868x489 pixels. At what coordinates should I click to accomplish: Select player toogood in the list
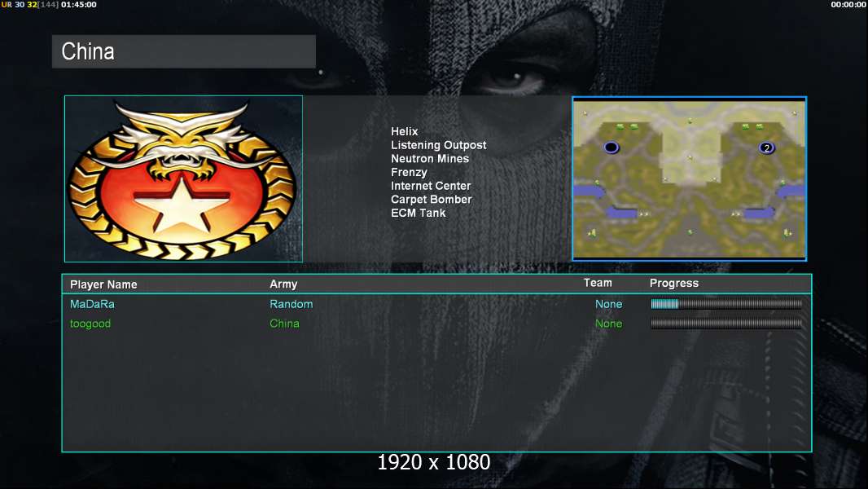click(90, 324)
